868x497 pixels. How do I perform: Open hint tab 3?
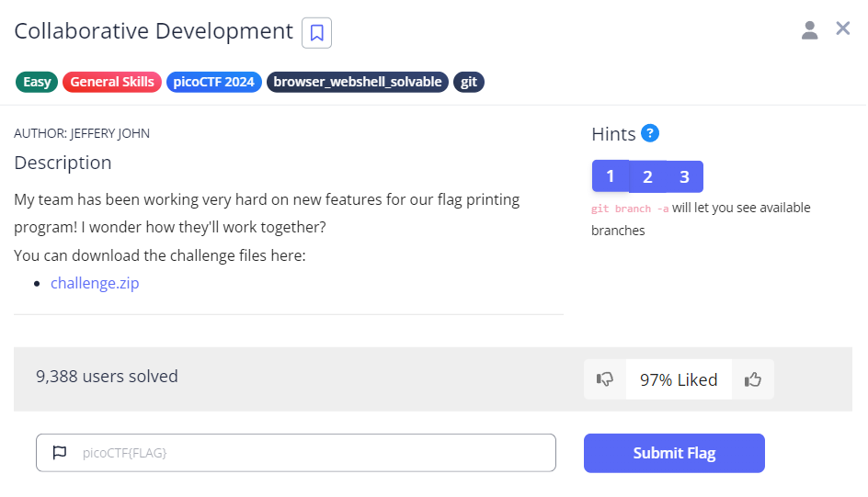(684, 177)
